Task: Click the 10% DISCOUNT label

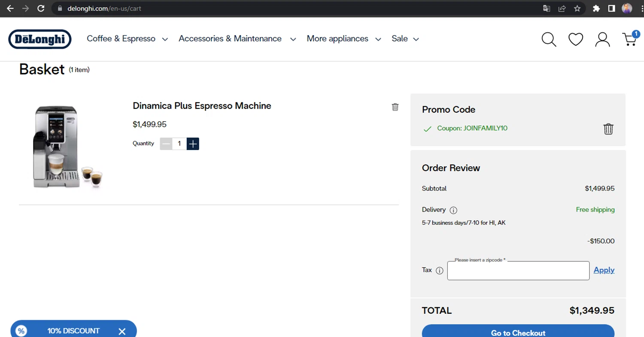Action: 73,331
